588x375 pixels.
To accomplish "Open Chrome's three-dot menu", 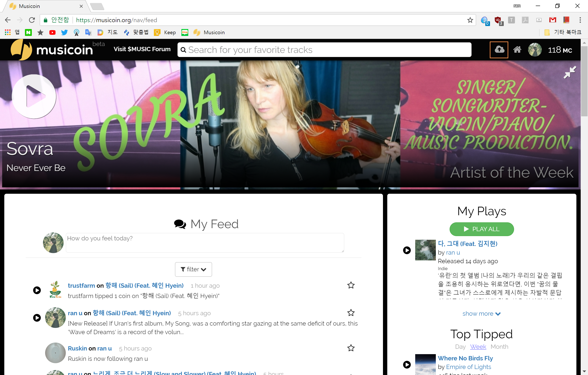I will tap(580, 20).
